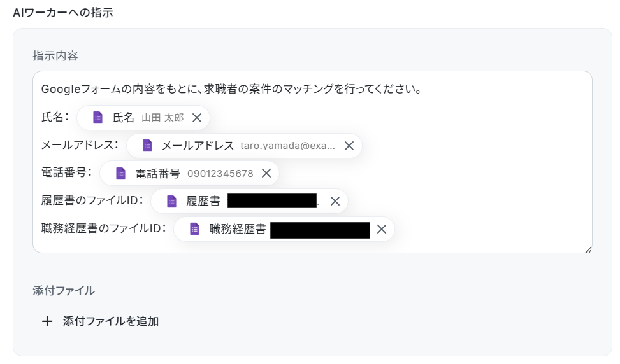Click into the first instruction line text
This screenshot has width=620, height=364.
[231, 88]
